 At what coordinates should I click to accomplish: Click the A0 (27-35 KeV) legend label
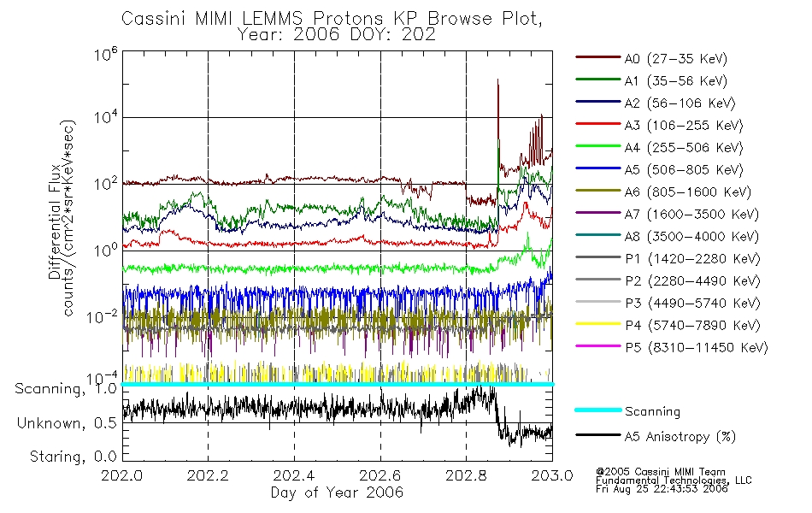676,59
